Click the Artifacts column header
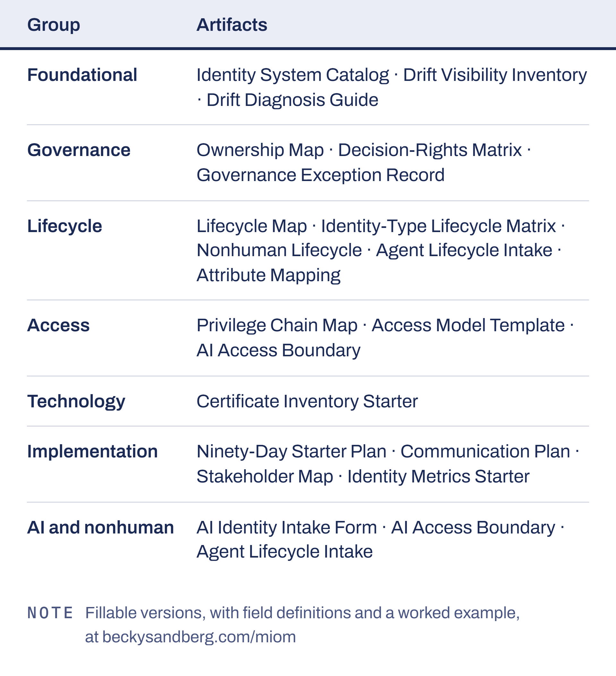The image size is (616, 676). click(232, 25)
